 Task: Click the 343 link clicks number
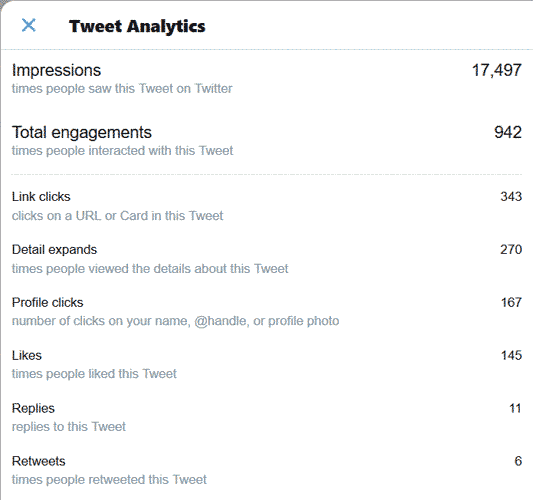(511, 196)
